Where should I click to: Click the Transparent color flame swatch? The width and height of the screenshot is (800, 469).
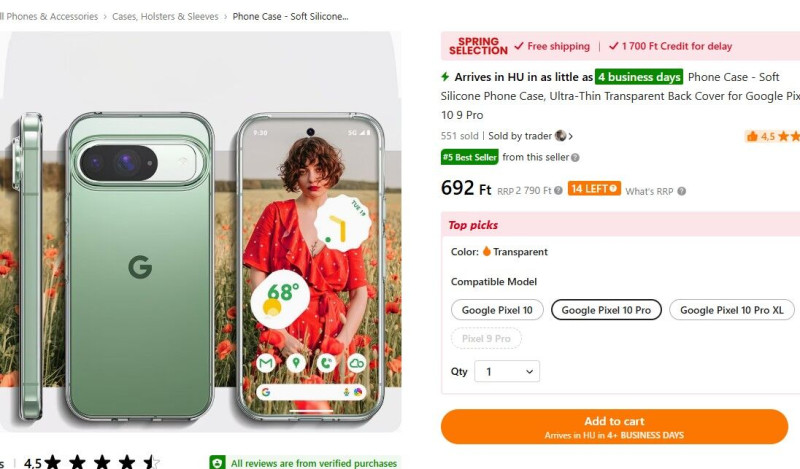pyautogui.click(x=487, y=252)
